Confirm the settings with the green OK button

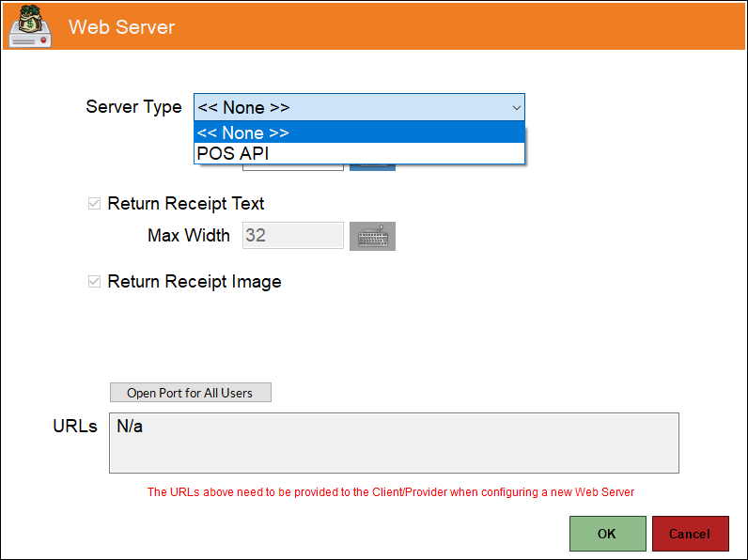[x=607, y=534]
